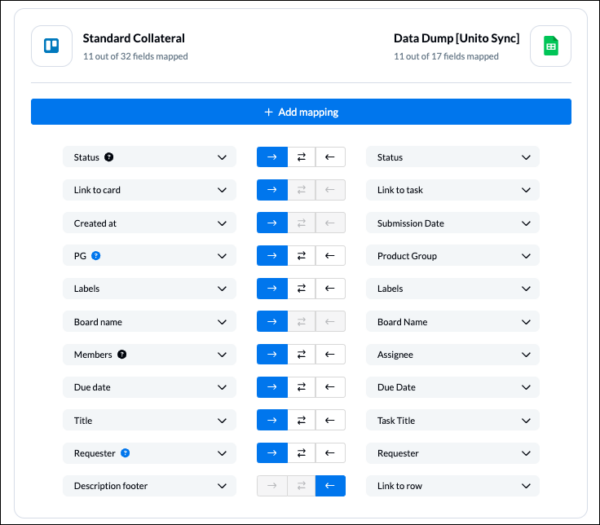This screenshot has width=600, height=525.
Task: Click the Trello icon for Standard Collateral
Action: pos(52,46)
